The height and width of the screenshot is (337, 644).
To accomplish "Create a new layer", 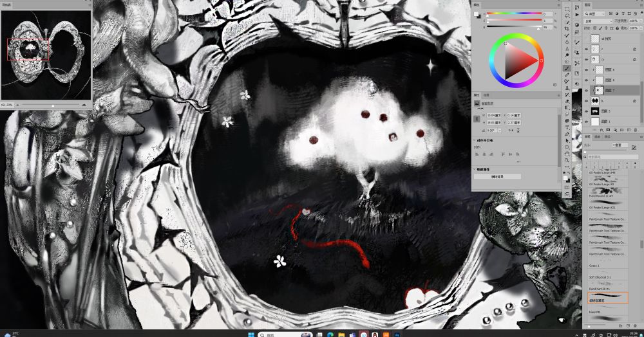I will (629, 130).
